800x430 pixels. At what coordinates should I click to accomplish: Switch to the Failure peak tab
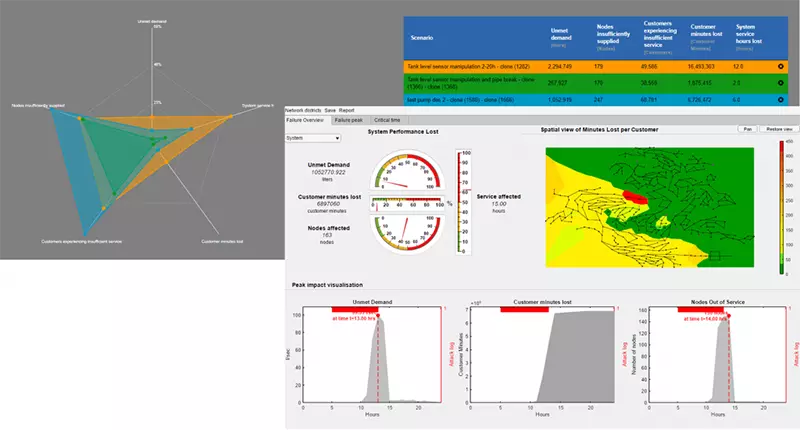point(350,119)
